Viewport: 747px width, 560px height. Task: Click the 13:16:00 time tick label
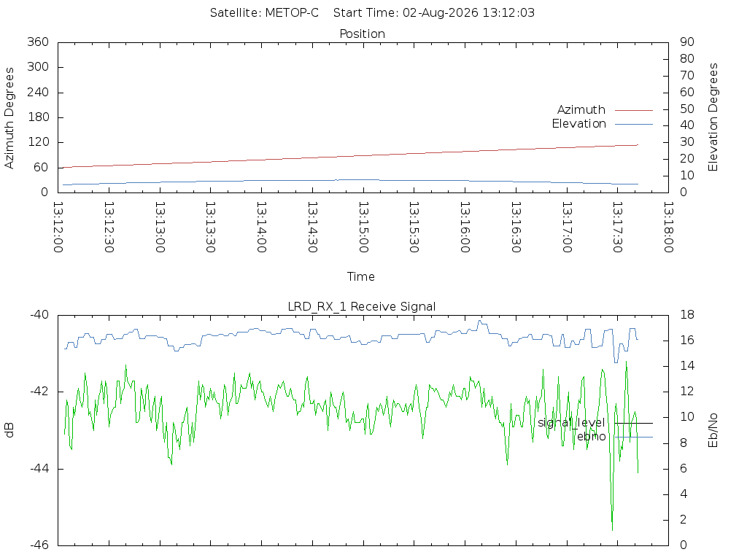(465, 227)
